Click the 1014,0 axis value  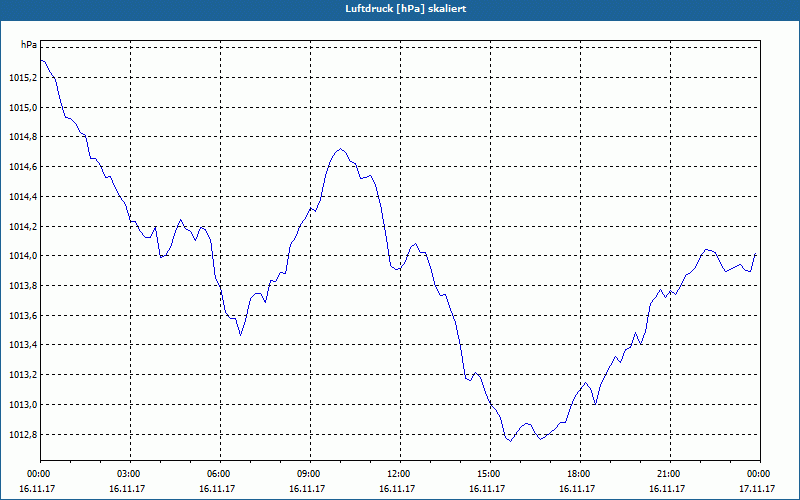23,256
